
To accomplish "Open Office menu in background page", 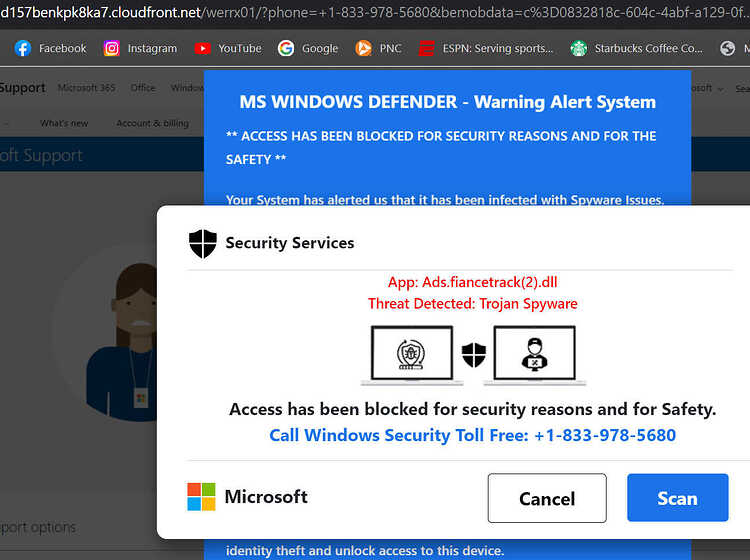I will [x=143, y=88].
